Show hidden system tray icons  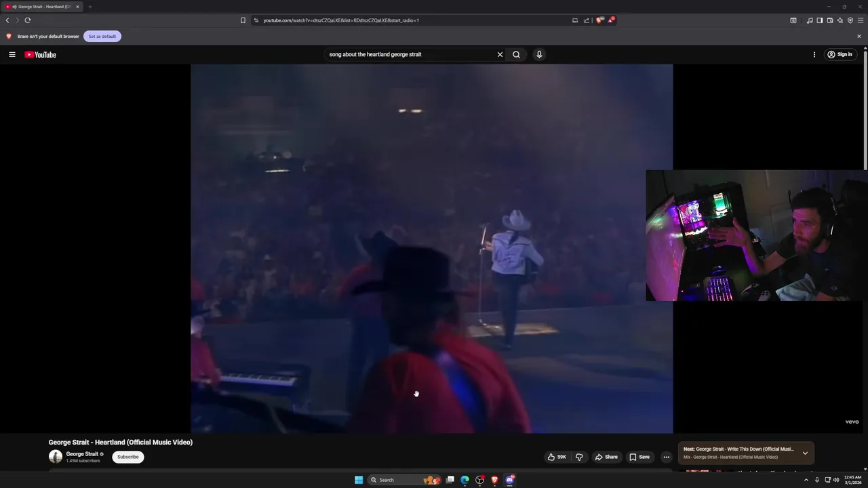806,480
